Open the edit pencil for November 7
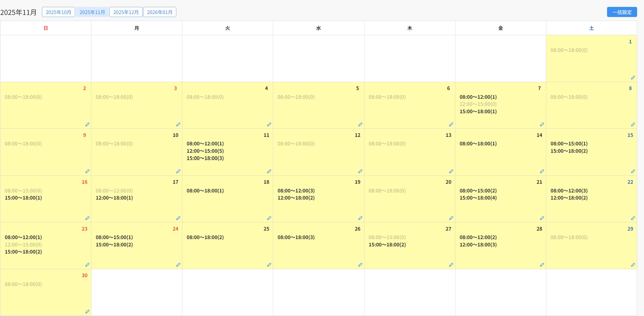 click(542, 124)
